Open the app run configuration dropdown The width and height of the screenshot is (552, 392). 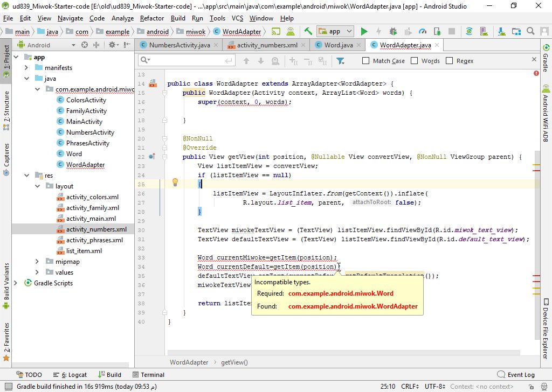coord(335,32)
